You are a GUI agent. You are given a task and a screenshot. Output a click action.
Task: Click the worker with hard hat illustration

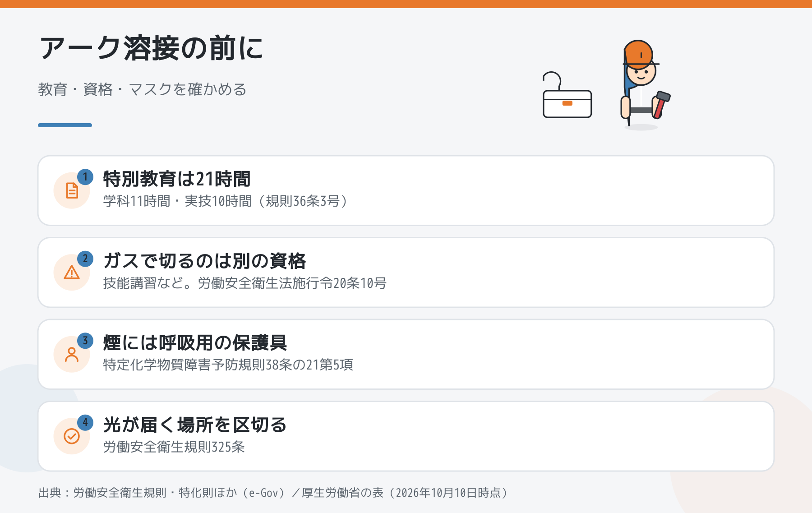[645, 85]
